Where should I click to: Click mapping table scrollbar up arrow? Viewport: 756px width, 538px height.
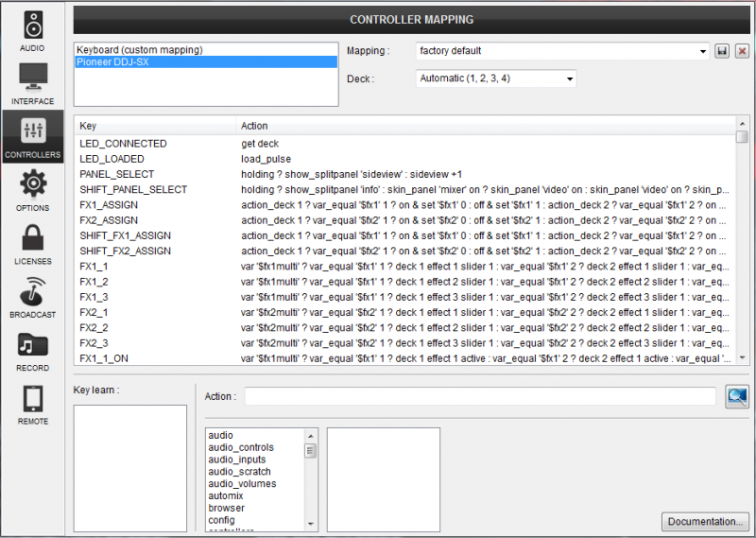742,124
